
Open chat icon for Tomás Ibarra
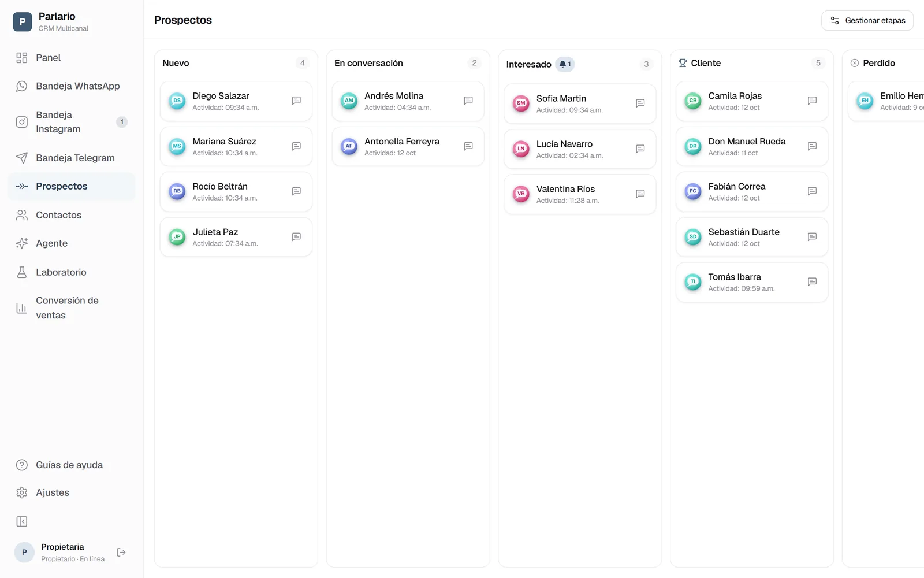click(812, 282)
